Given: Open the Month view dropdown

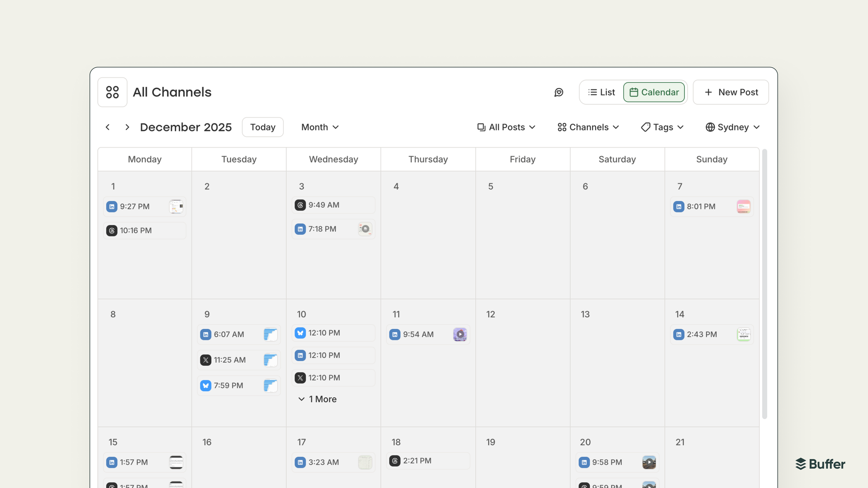Looking at the screenshot, I should [x=320, y=127].
